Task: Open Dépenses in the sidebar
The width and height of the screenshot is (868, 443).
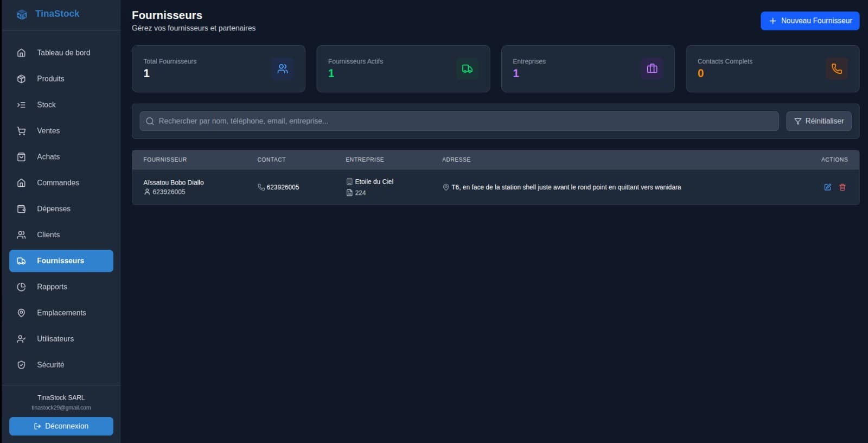Action: 61,209
